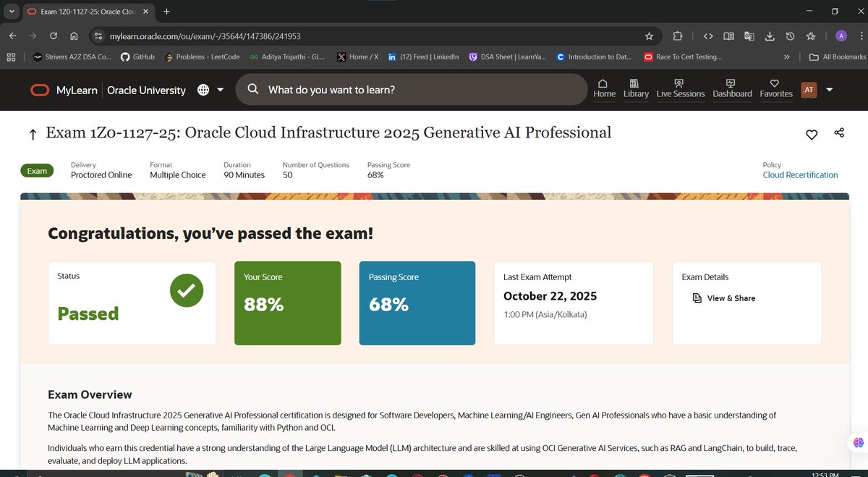Open browser history clock icon
This screenshot has width=868, height=477.
point(790,36)
